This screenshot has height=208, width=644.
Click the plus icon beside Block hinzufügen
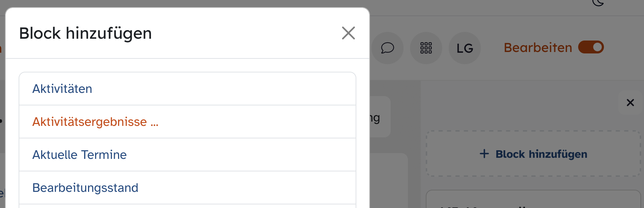[x=484, y=154]
